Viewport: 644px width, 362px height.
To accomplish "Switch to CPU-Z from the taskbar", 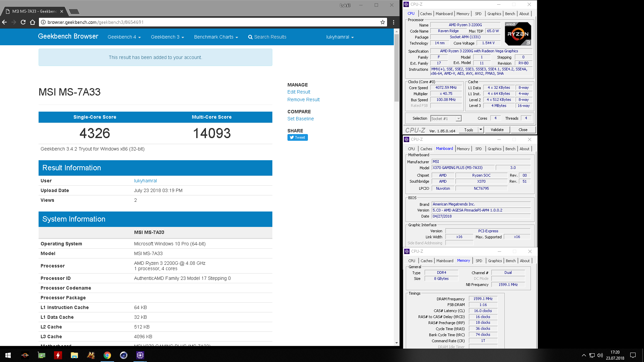I will pos(140,355).
